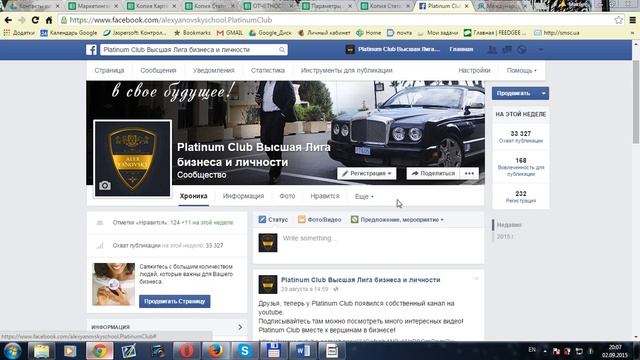640x360 pixels.
Task: Reload the page with refresh icon
Action: [x=36, y=20]
